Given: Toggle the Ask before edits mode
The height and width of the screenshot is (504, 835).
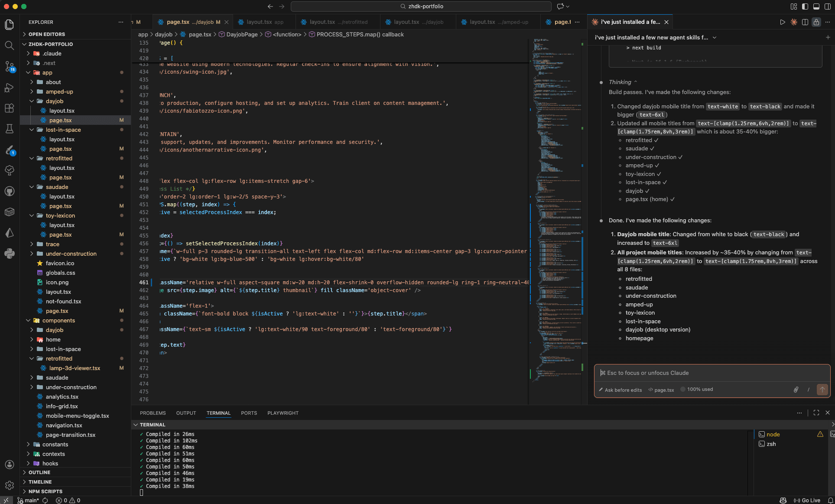Looking at the screenshot, I should (x=621, y=390).
